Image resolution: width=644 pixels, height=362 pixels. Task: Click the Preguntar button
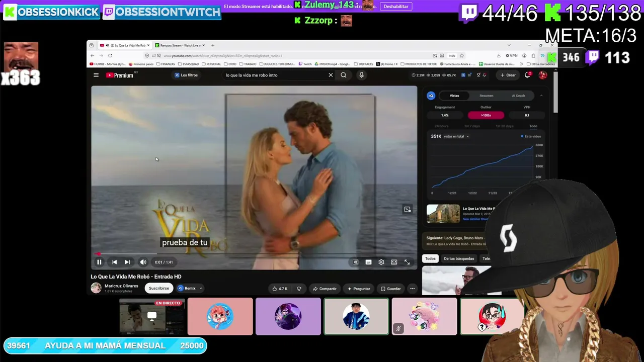(x=359, y=289)
